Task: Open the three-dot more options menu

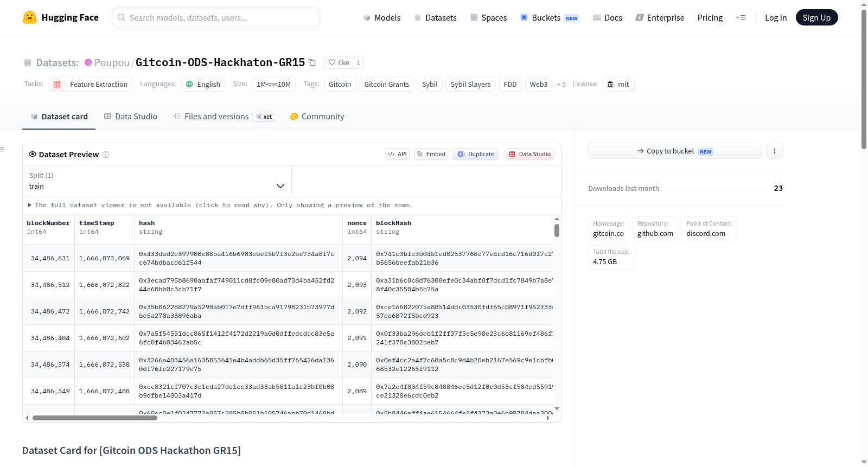Action: pos(775,151)
